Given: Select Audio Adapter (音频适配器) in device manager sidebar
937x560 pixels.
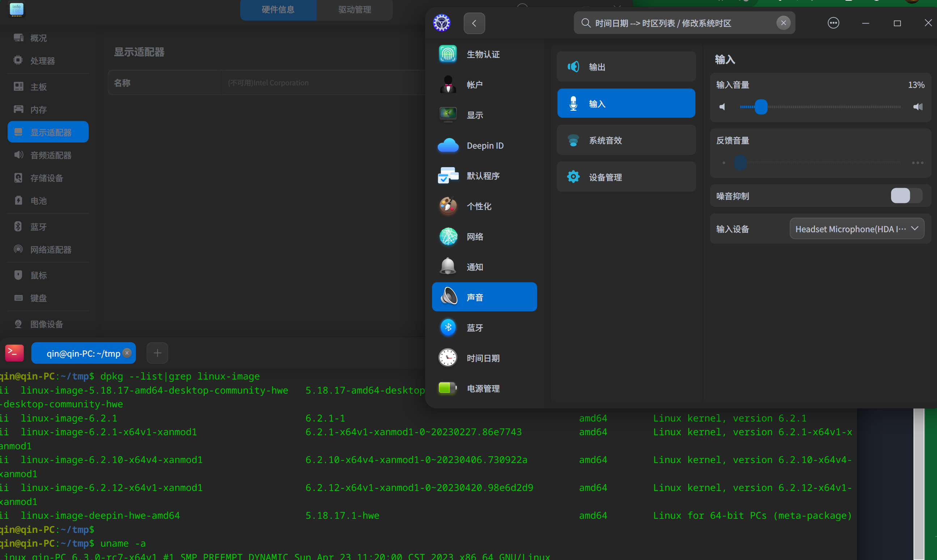Looking at the screenshot, I should (51, 155).
